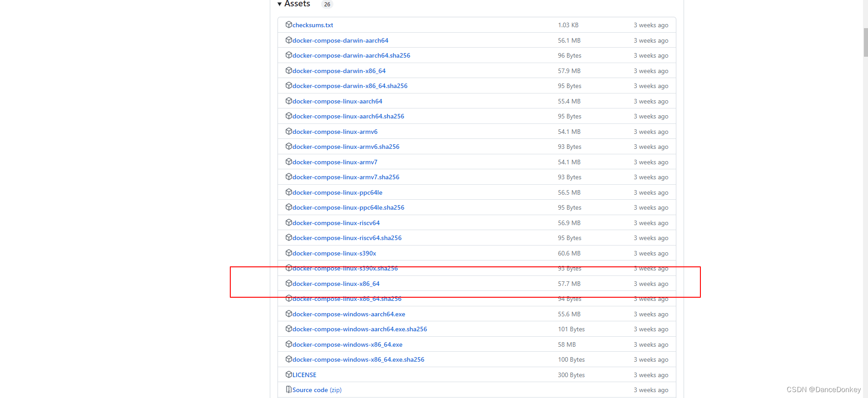Click package icon beside docker-compose-darwin-x86_64.sha256

pyautogui.click(x=288, y=85)
